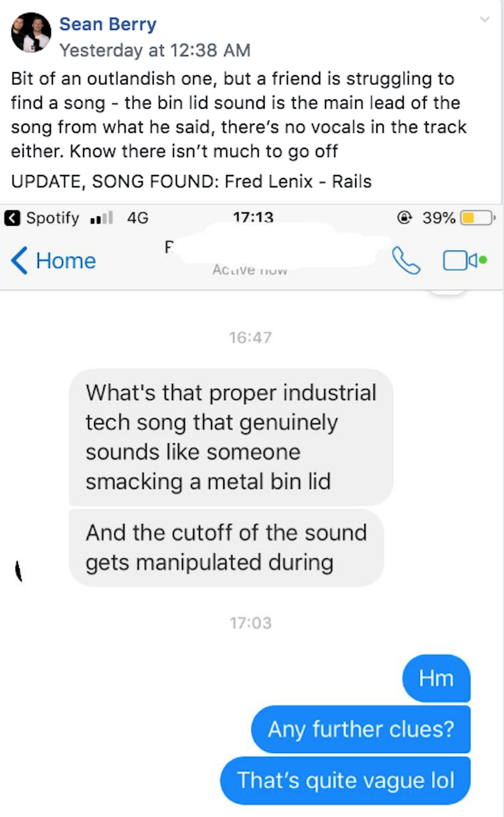Image resolution: width=504 pixels, height=817 pixels.
Task: Select the industrial tech song message bubble
Action: (x=231, y=437)
